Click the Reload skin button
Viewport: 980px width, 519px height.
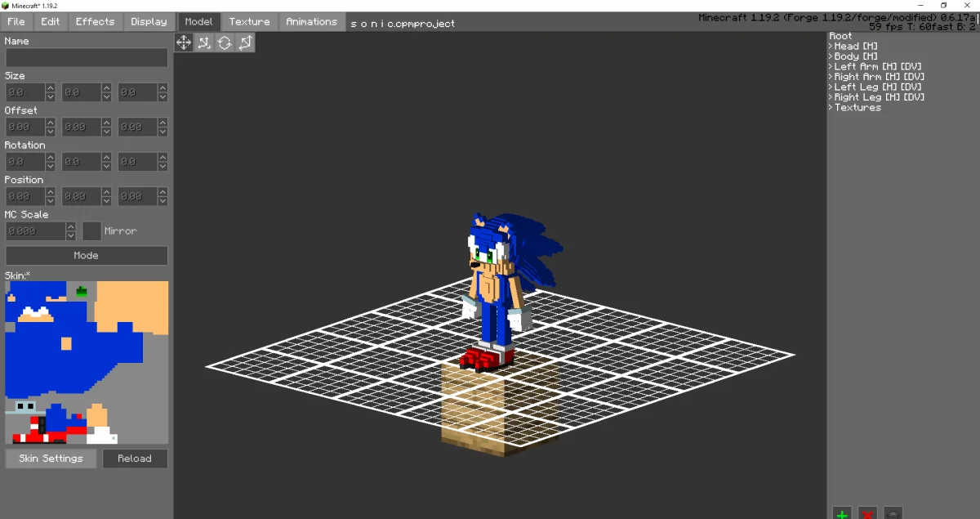pyautogui.click(x=135, y=459)
